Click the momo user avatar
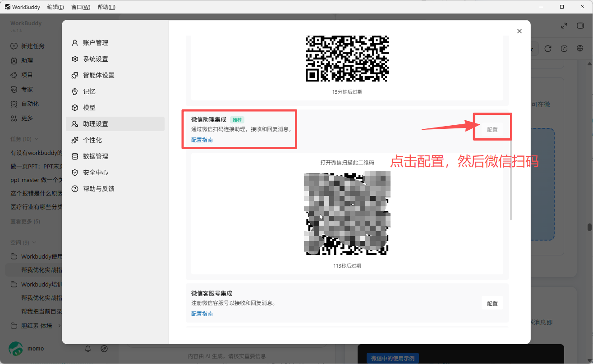Viewport: 593px width, 364px height. (16, 348)
